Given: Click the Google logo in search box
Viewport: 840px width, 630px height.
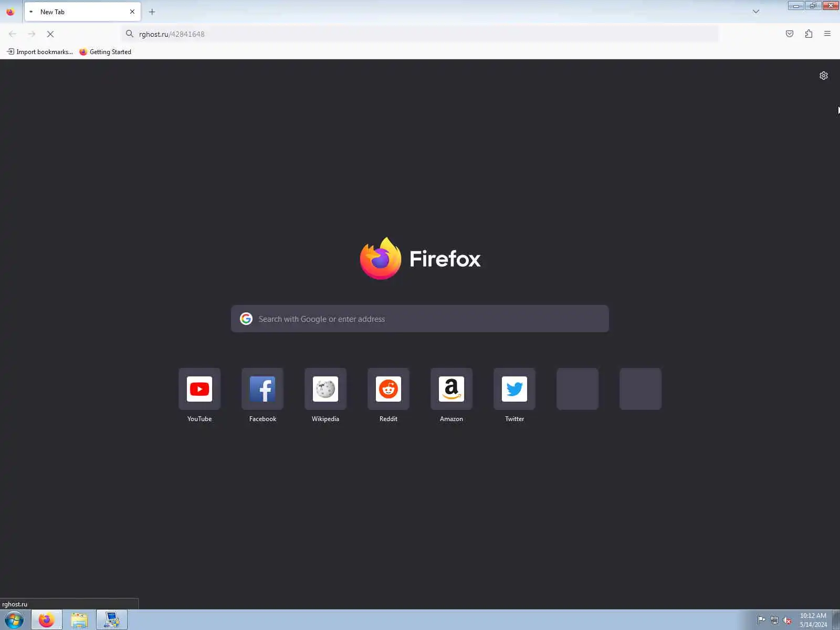Looking at the screenshot, I should pyautogui.click(x=246, y=319).
